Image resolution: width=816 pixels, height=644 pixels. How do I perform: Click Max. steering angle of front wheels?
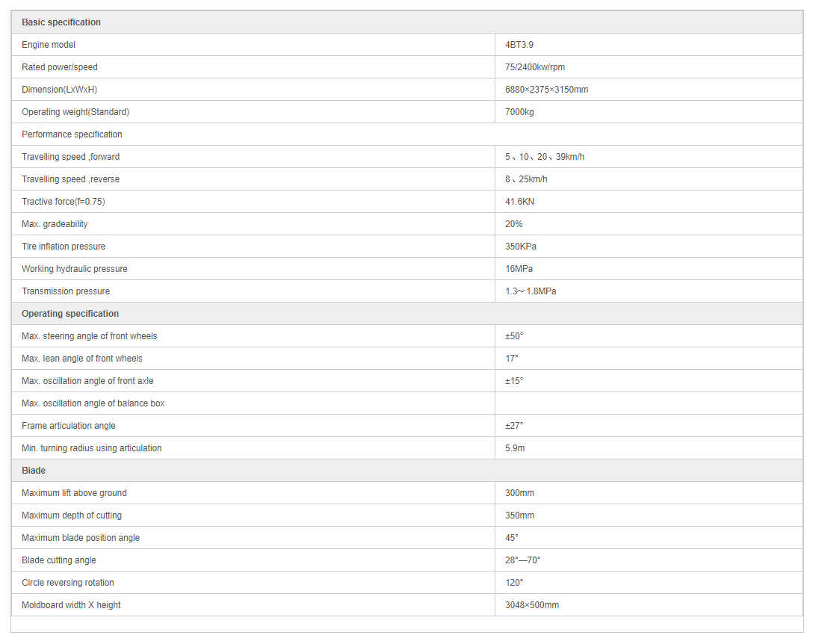[90, 336]
